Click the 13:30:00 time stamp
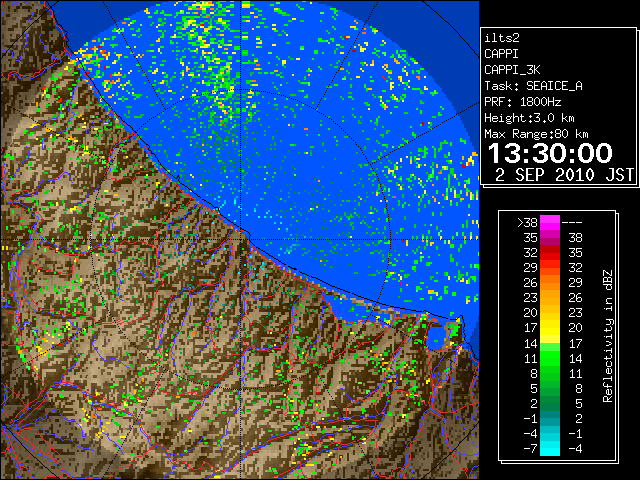The image size is (640, 480). (x=550, y=153)
